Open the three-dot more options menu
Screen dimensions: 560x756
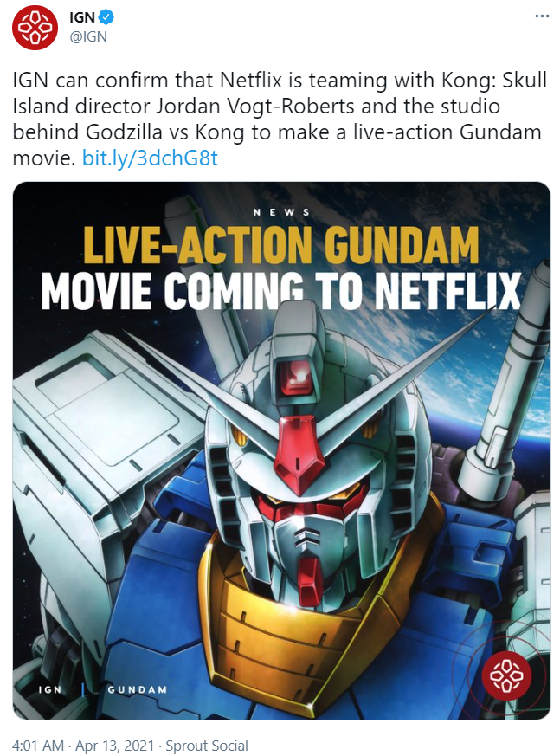pyautogui.click(x=542, y=16)
